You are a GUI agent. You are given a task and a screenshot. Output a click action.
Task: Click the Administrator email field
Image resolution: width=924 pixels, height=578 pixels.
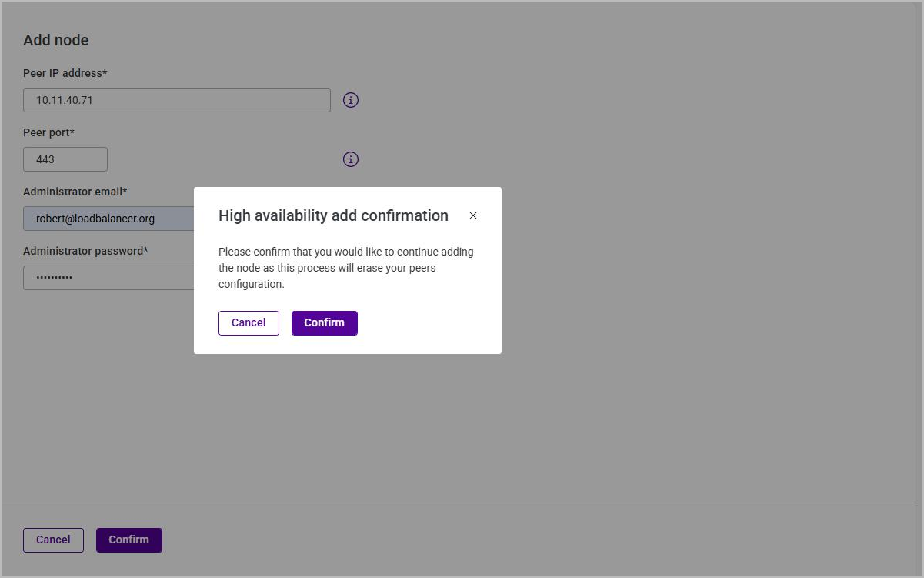tap(108, 219)
